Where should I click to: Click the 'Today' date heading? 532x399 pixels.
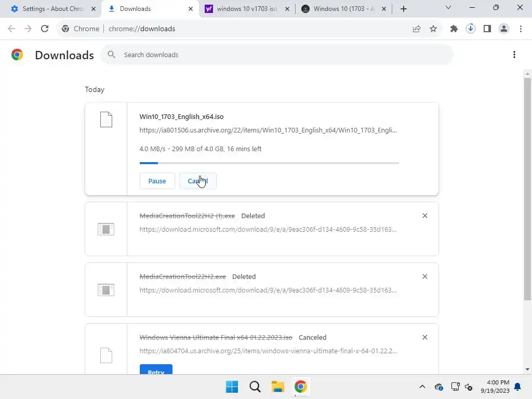pyautogui.click(x=95, y=89)
